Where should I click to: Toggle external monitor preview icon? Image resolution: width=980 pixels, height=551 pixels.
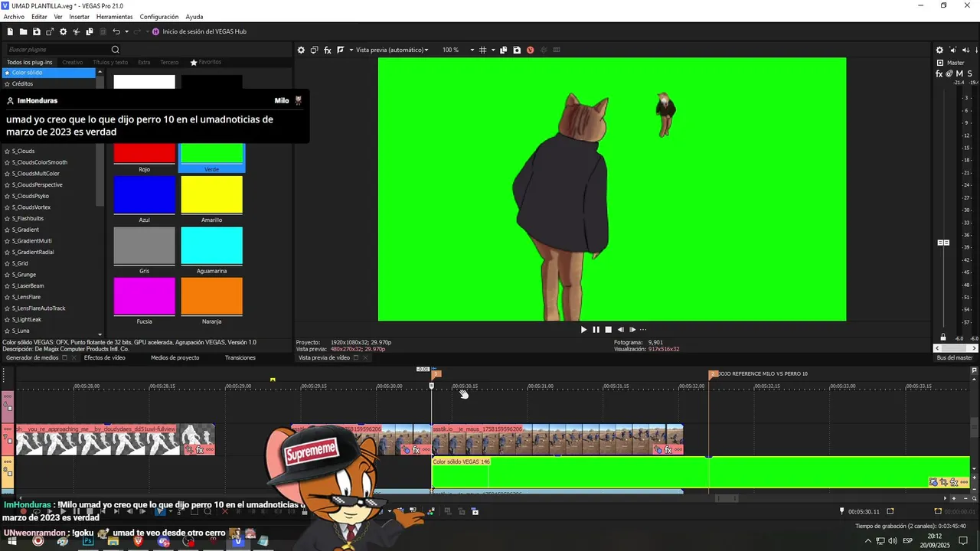coord(314,50)
